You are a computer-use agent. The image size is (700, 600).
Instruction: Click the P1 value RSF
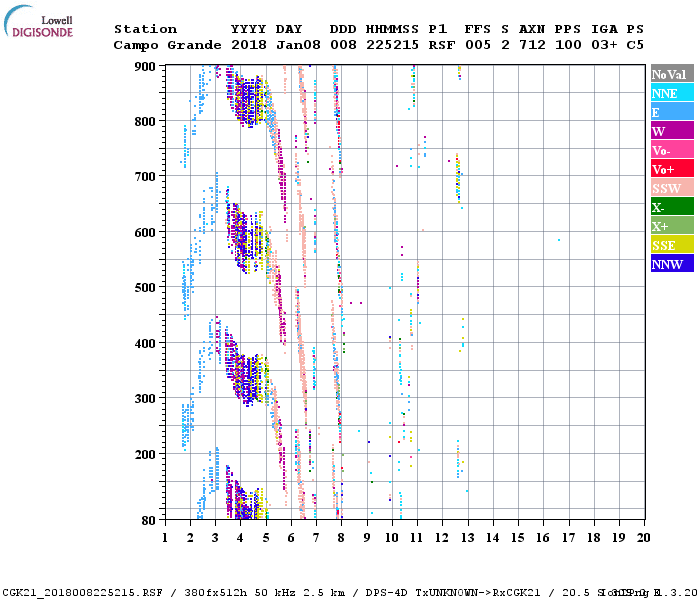tap(442, 45)
